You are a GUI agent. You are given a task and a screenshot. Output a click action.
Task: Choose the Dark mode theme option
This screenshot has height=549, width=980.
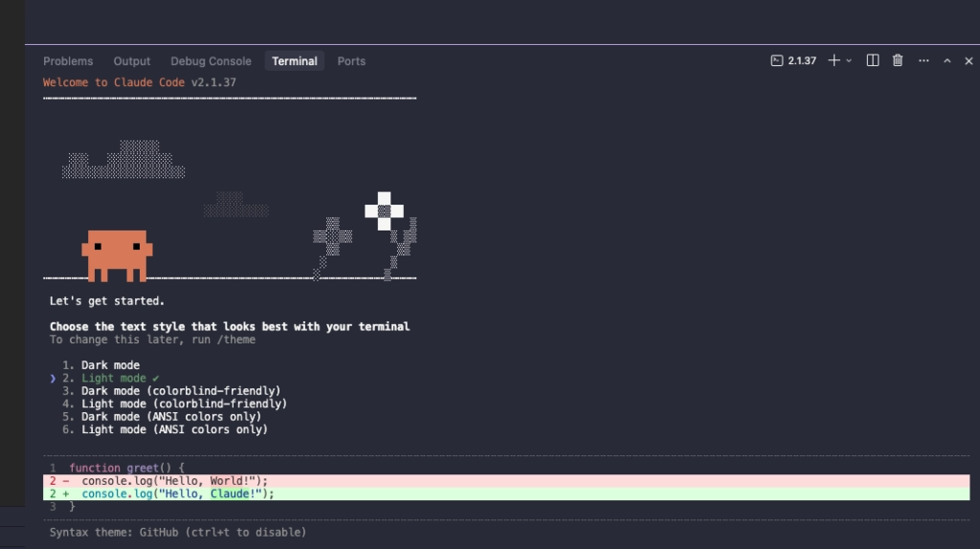coord(110,365)
